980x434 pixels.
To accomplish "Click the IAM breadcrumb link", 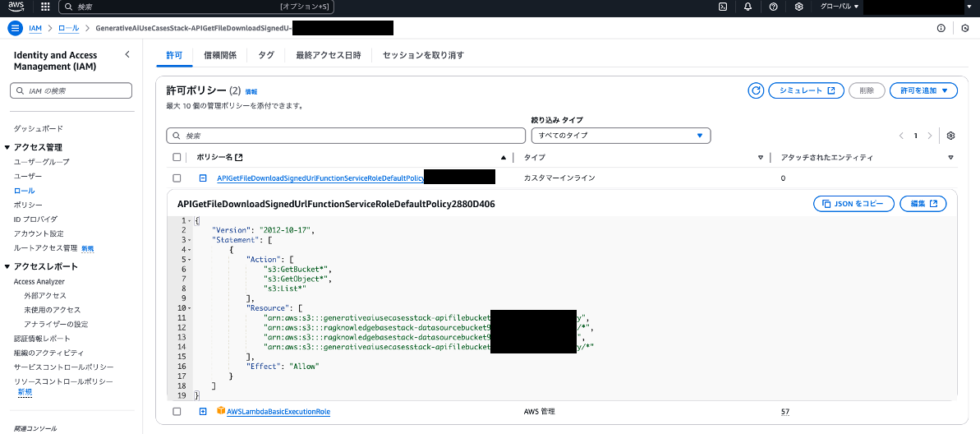I will tap(35, 28).
